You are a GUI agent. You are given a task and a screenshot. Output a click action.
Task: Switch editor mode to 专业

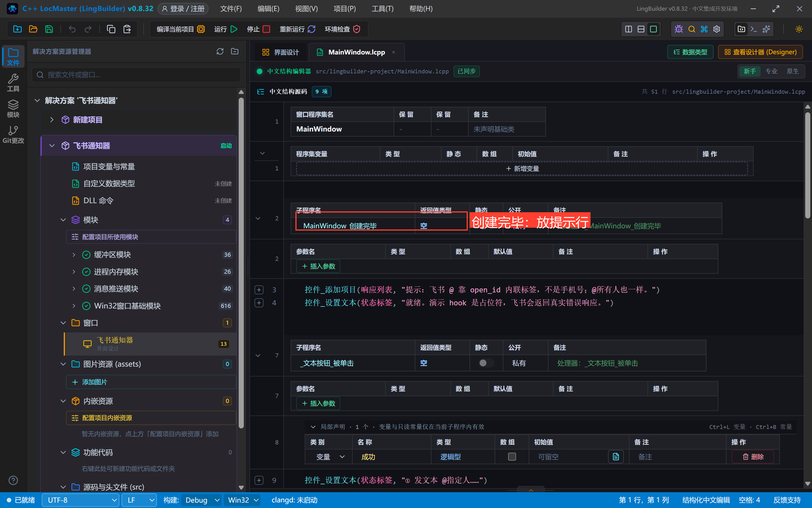tap(771, 71)
